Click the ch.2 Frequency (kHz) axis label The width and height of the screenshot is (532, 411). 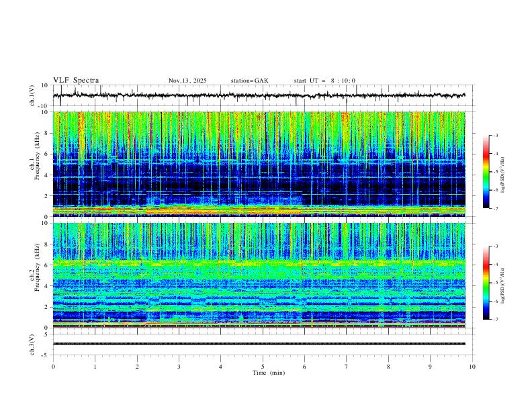coord(35,267)
